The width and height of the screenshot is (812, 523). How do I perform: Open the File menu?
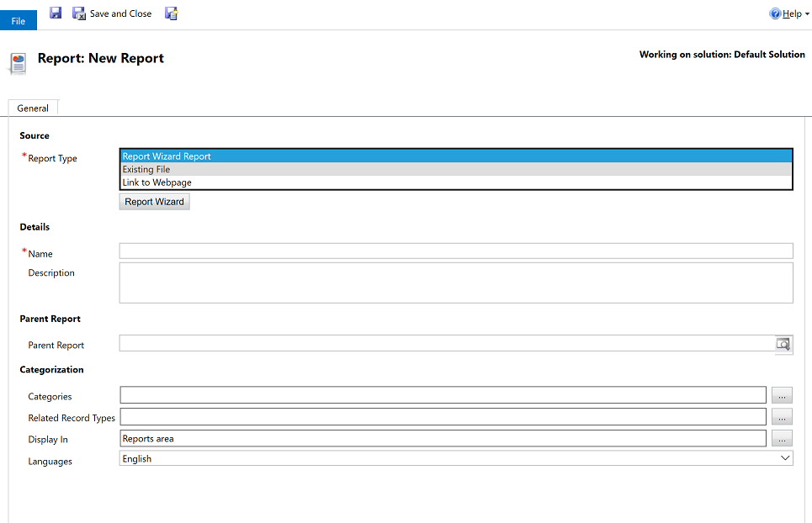tap(19, 21)
